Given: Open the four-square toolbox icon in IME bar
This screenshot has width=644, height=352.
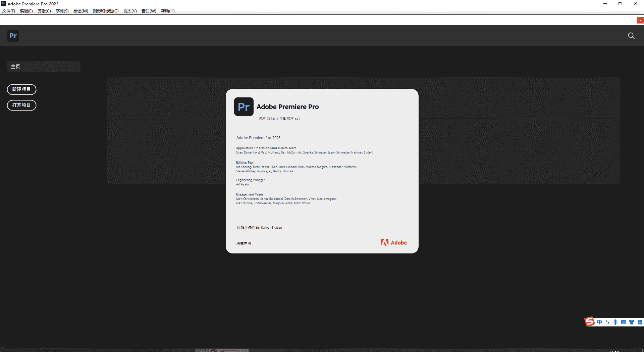Looking at the screenshot, I should (640, 322).
